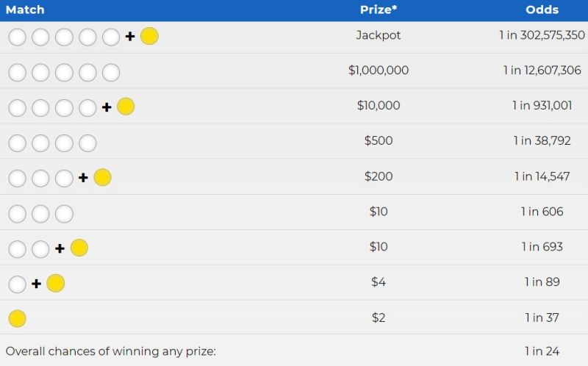Screen dimensions: 588x366
Task: Click the Prize* column header
Action: click(x=379, y=10)
